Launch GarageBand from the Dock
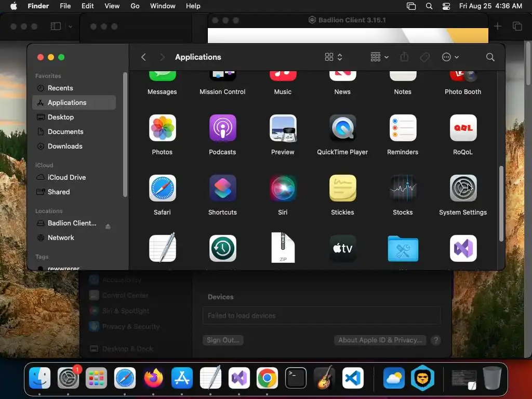This screenshot has height=399, width=532. pos(324,378)
